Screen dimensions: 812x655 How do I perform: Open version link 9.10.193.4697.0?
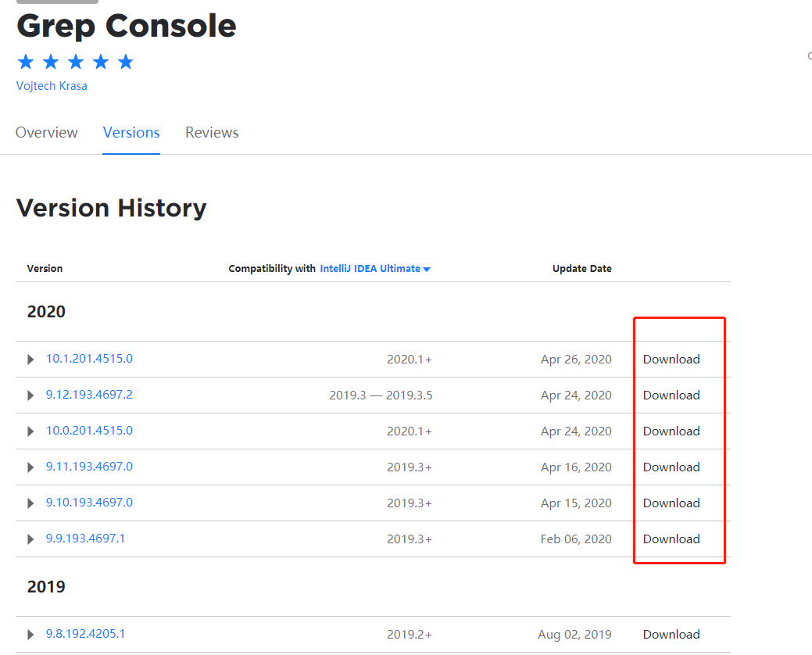[89, 503]
